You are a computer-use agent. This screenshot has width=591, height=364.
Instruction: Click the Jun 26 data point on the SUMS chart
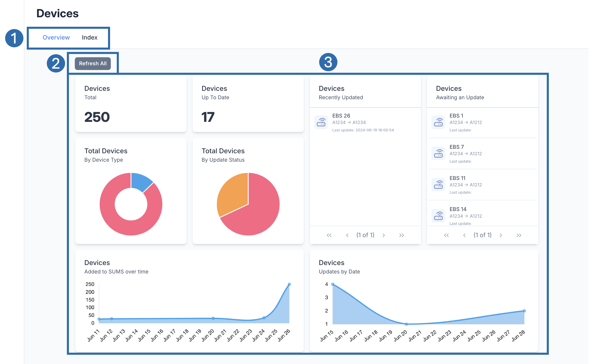pos(289,284)
